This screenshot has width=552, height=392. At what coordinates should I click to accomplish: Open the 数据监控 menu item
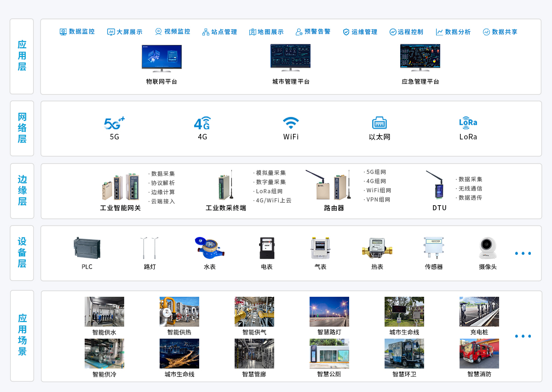[x=77, y=32]
